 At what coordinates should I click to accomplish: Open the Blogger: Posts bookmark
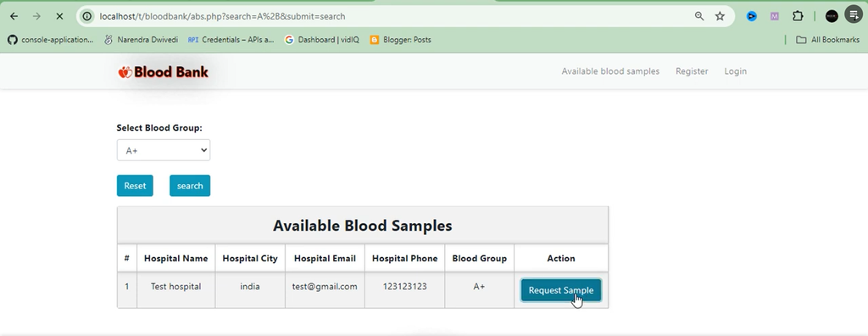(400, 39)
